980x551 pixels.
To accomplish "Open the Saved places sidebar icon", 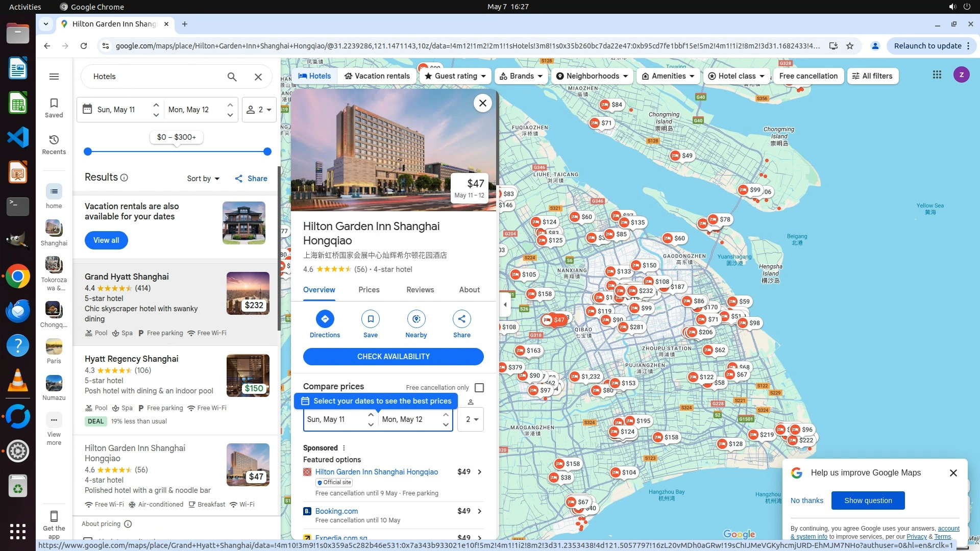I will 54,108.
